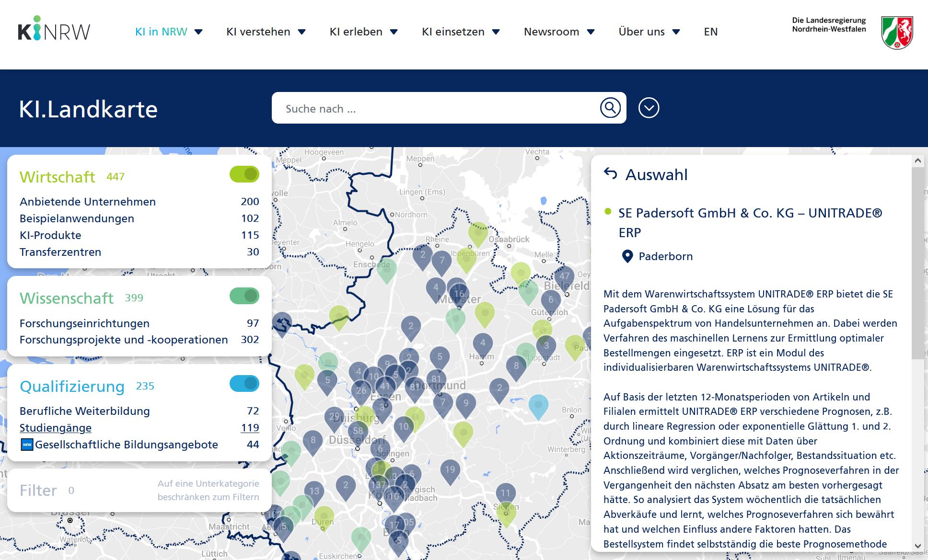The image size is (928, 560).
Task: Click the search magnifier icon
Action: pos(610,108)
